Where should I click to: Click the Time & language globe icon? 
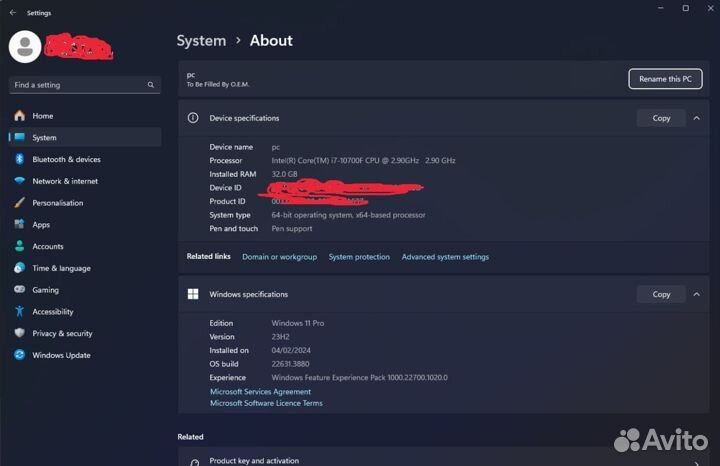tap(19, 268)
